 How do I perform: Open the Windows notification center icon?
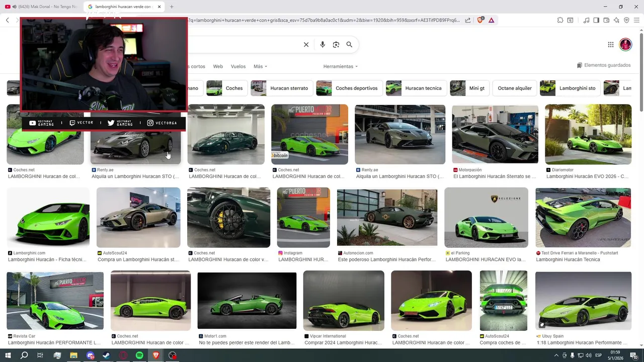633,355
